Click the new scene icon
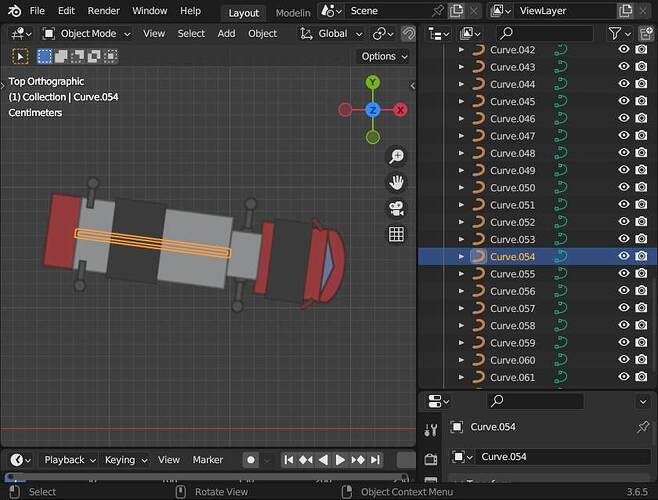This screenshot has width=658, height=500. pyautogui.click(x=456, y=11)
